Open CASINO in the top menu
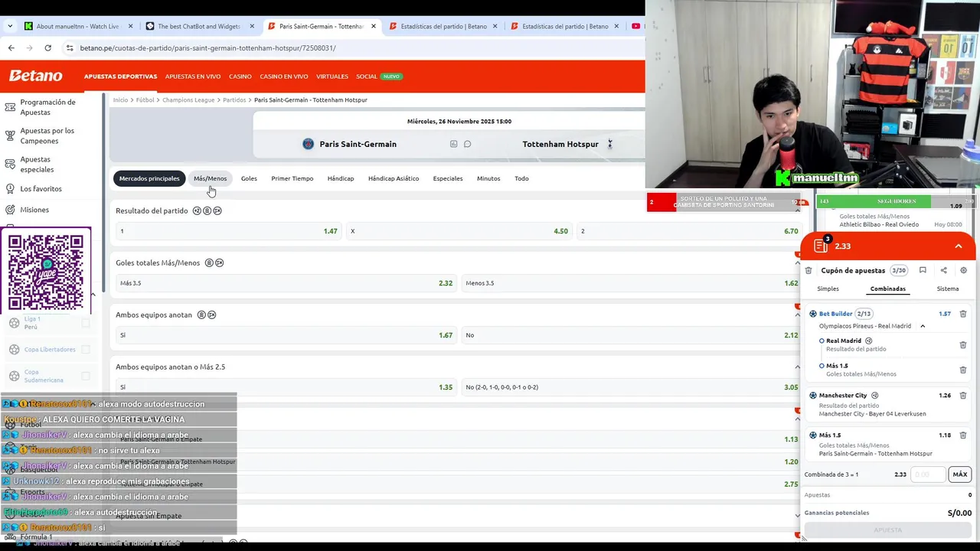The height and width of the screenshot is (551, 980). point(240,77)
